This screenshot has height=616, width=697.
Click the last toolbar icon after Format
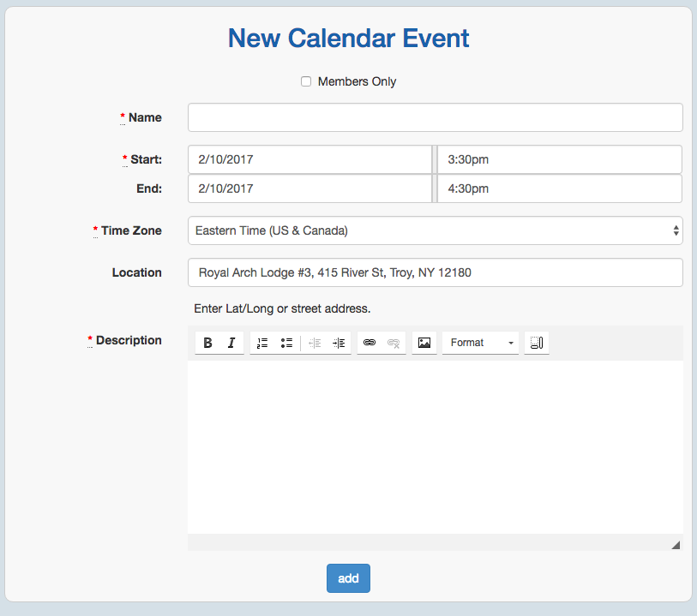point(537,343)
